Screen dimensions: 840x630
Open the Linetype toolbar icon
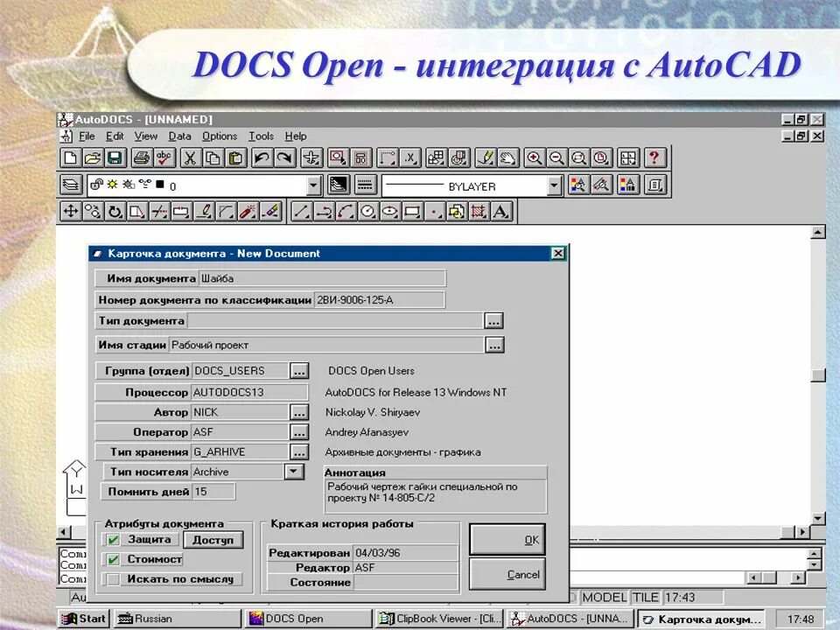pyautogui.click(x=365, y=185)
